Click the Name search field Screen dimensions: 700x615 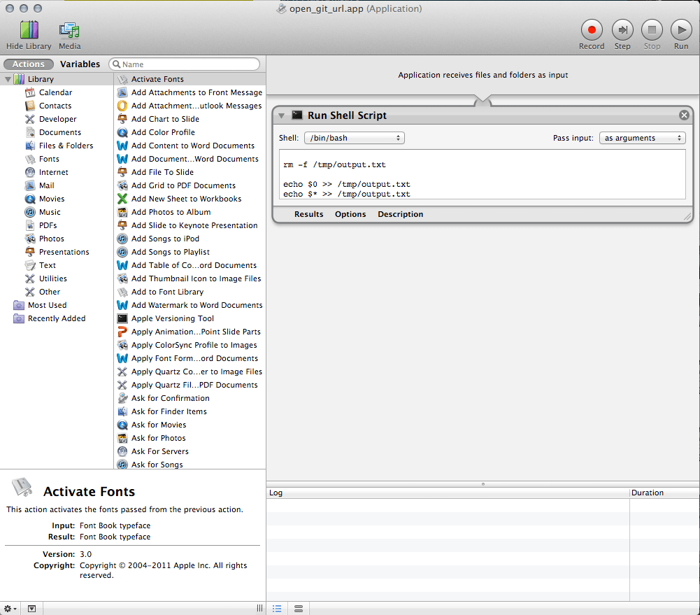click(185, 64)
